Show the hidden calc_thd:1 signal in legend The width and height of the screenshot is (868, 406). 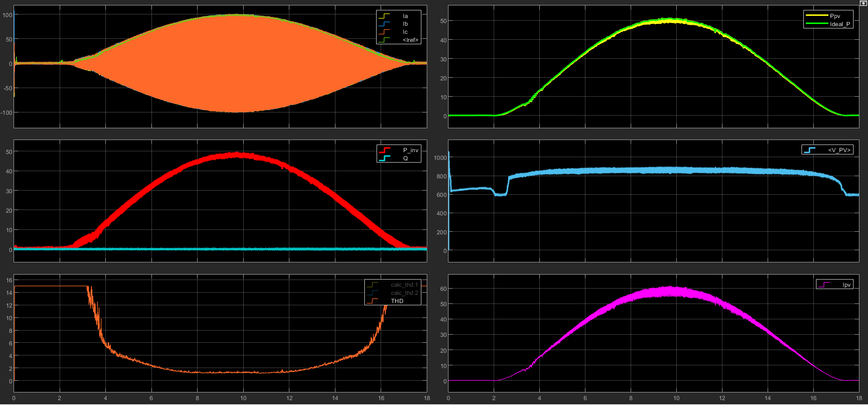click(x=404, y=285)
